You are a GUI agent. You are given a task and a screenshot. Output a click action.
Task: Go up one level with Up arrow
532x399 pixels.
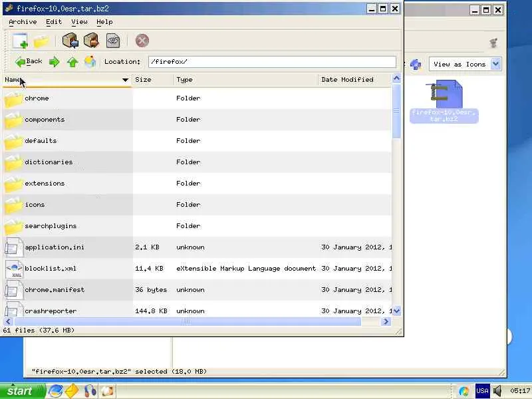tap(72, 62)
